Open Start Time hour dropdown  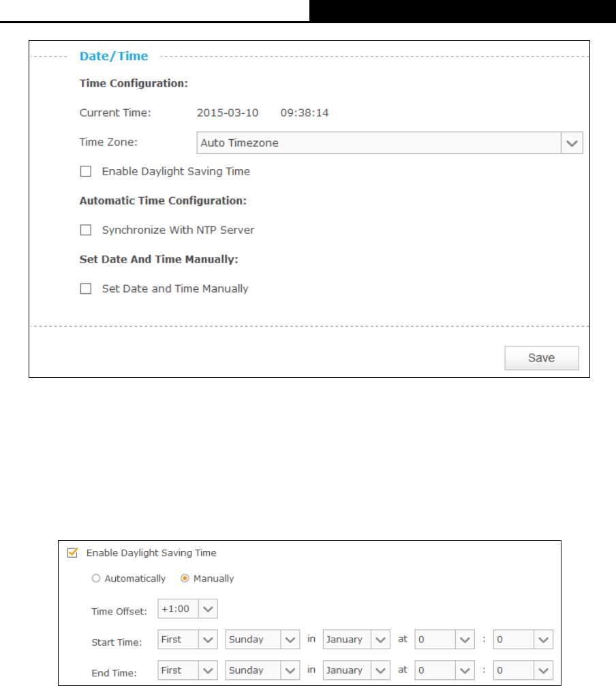coord(444,639)
